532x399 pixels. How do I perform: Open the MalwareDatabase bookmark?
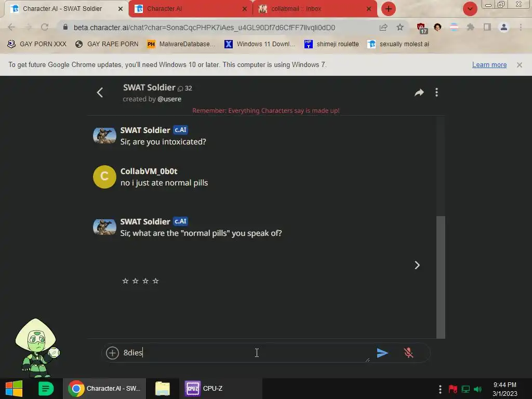[181, 44]
